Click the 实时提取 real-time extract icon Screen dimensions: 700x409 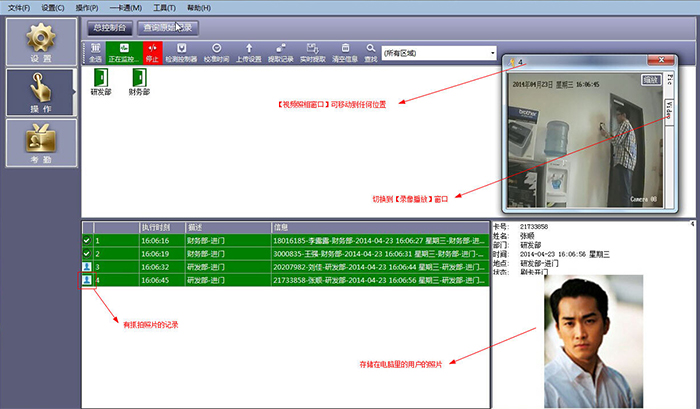(x=312, y=53)
